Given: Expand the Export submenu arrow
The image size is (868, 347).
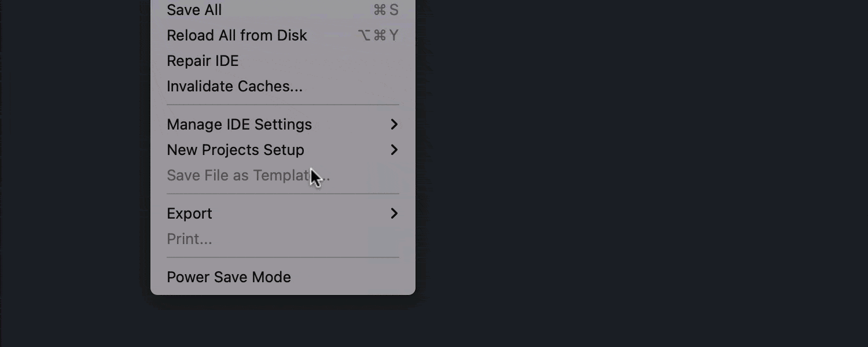Looking at the screenshot, I should (395, 213).
